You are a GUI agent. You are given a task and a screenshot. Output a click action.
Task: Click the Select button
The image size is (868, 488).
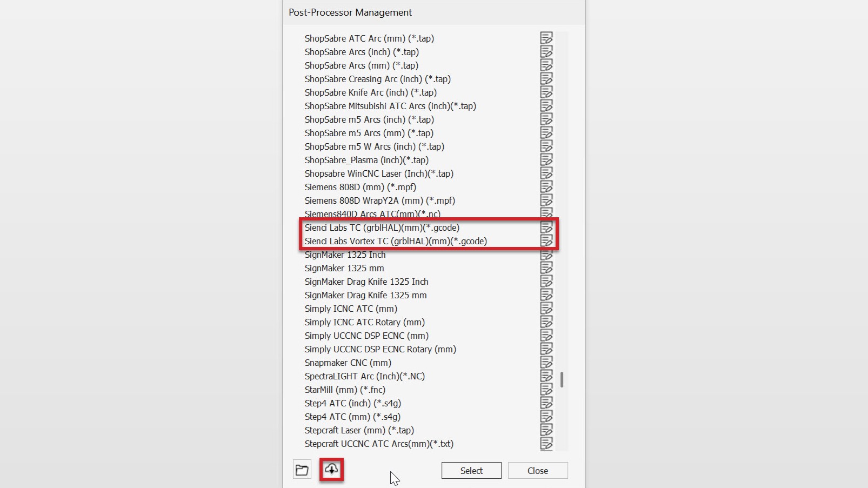tap(471, 471)
